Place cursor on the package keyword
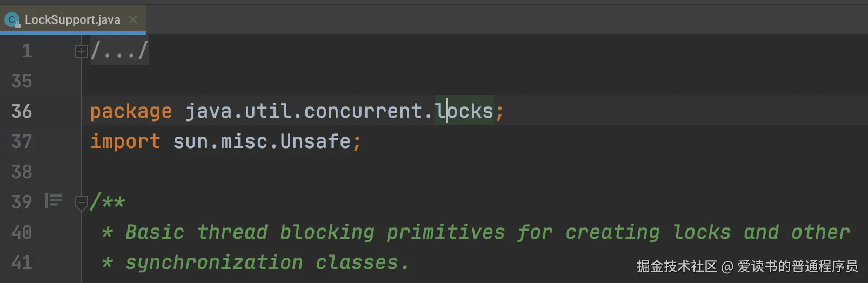This screenshot has width=868, height=283. click(x=131, y=111)
